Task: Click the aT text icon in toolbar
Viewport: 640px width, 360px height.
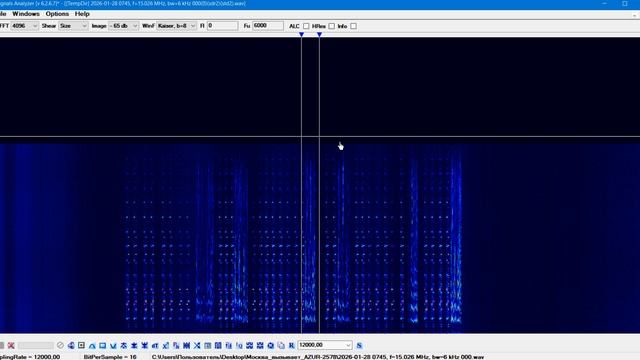Action: click(155, 345)
